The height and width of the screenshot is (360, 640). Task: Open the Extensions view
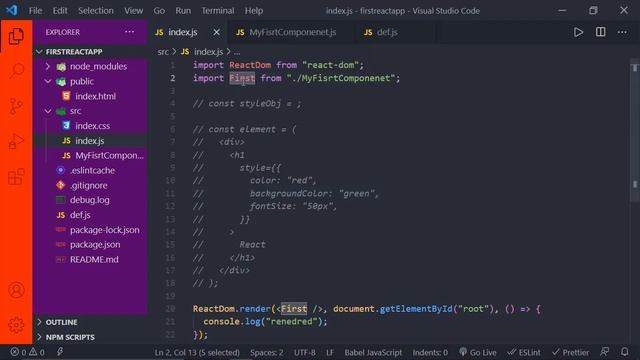click(16, 177)
